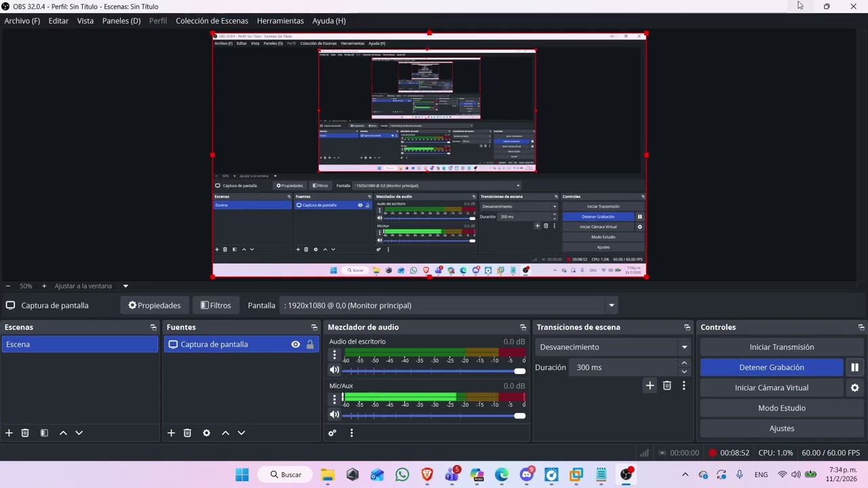Open advanced audio properties gears icon
Viewport: 868px width, 488px height.
coord(332,433)
